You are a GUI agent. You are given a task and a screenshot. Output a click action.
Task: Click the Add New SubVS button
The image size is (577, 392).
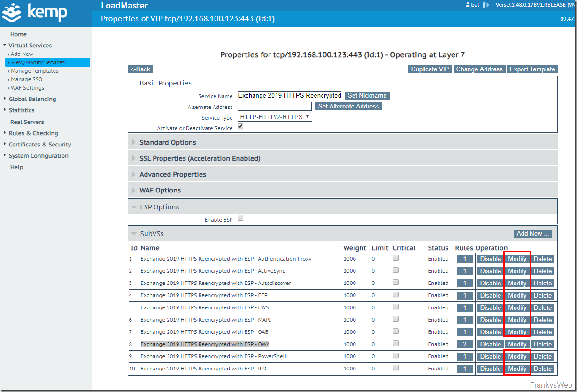[532, 233]
